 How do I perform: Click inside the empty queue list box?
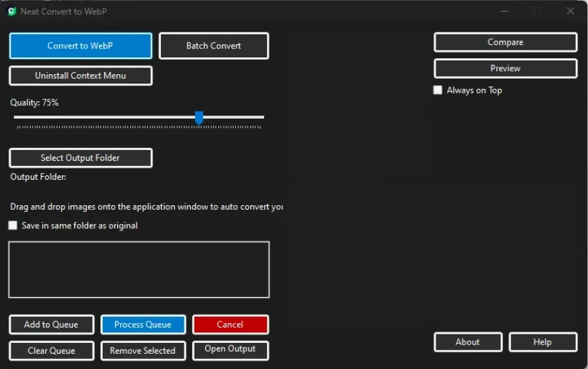139,269
